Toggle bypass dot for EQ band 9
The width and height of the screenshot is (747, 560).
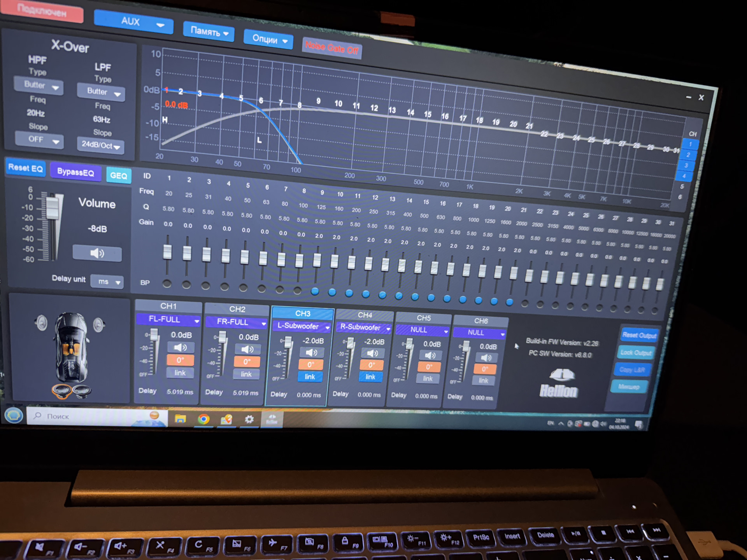(315, 291)
